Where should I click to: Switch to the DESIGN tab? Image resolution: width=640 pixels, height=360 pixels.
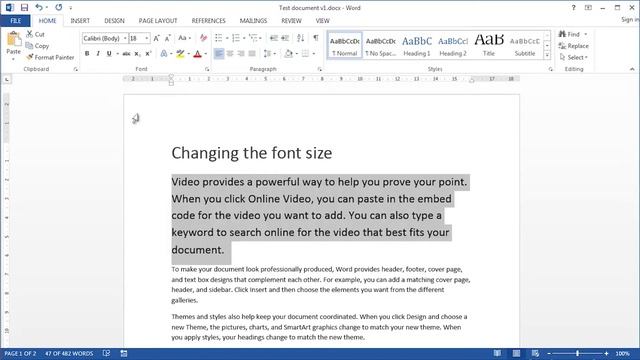click(x=114, y=21)
